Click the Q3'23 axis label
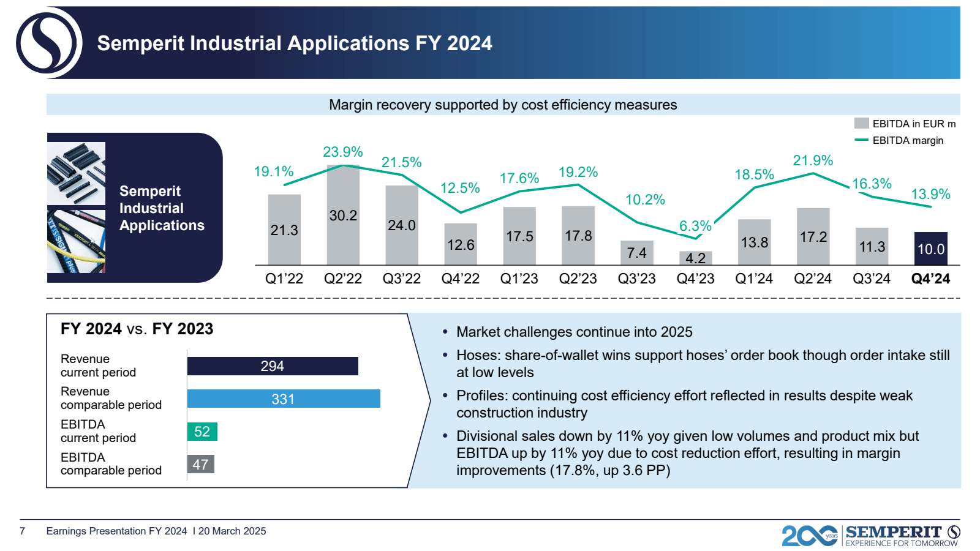Screen dimensions: 980x551 637,279
